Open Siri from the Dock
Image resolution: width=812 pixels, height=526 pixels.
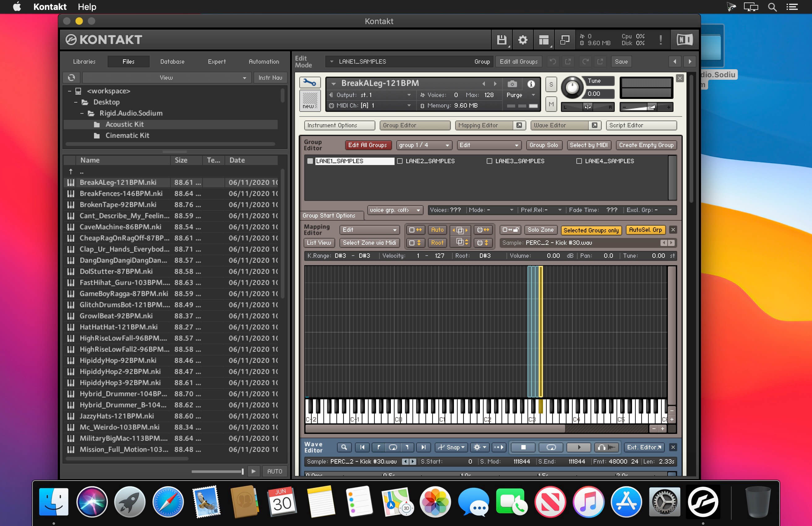(x=92, y=502)
